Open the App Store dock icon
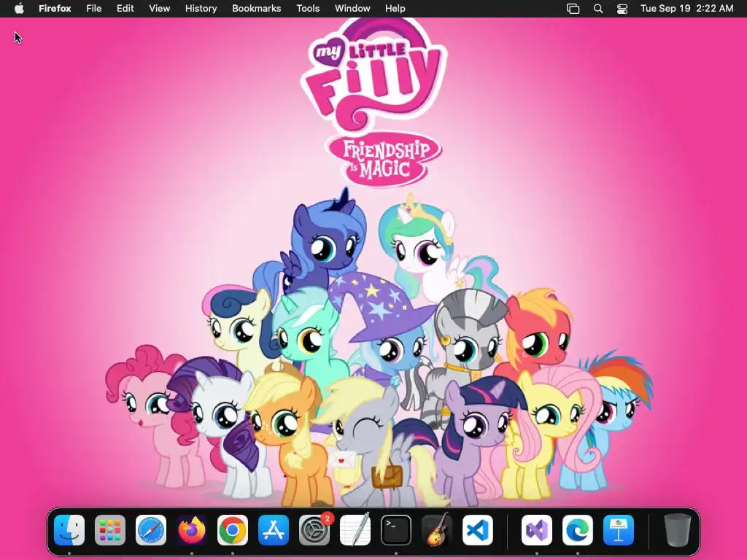 coord(274,530)
